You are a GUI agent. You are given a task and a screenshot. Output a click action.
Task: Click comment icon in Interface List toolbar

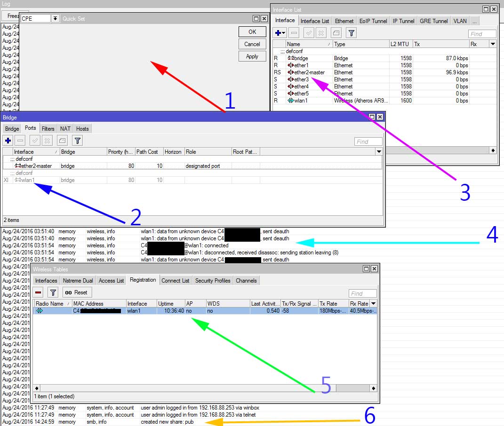point(336,33)
